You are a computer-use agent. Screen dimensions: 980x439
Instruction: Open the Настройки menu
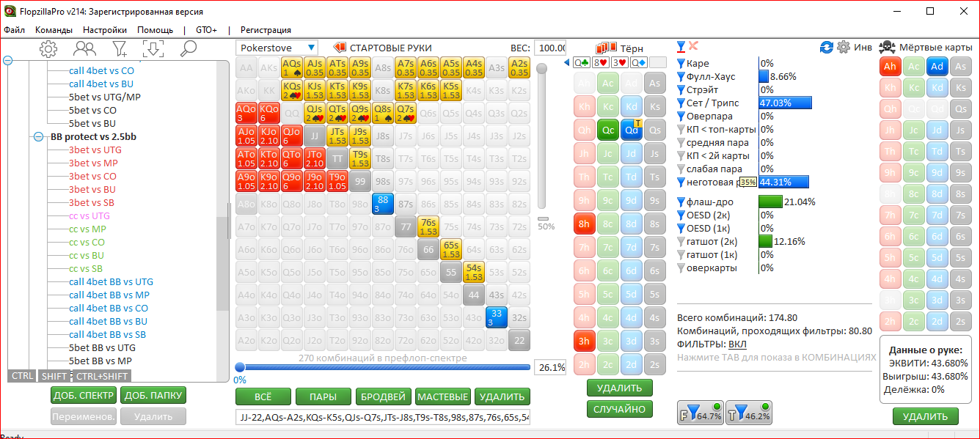[105, 30]
